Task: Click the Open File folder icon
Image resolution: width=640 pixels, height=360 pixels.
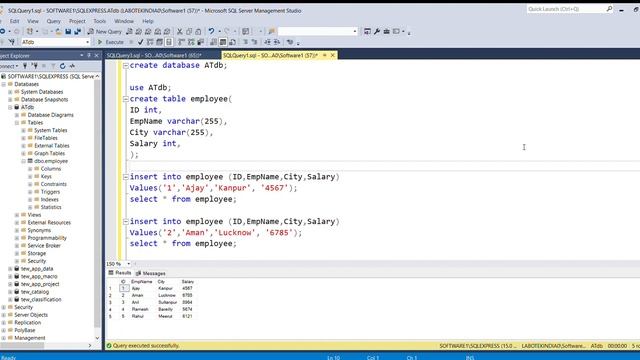Action: pos(59,31)
